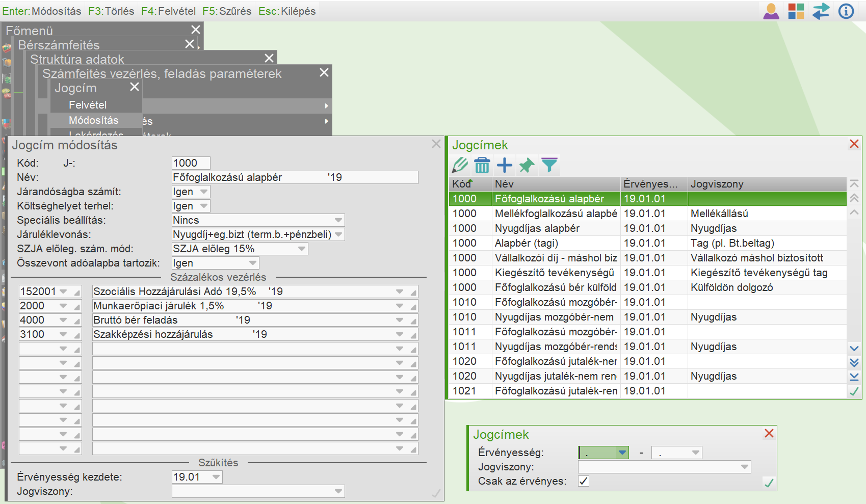This screenshot has width=866, height=504.
Task: Open the funnel filter icon
Action: [549, 165]
